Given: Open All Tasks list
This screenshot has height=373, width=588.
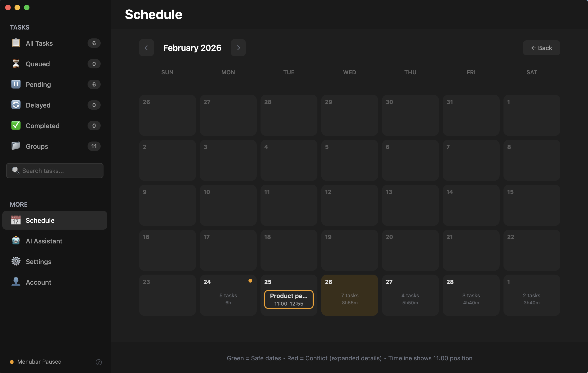Looking at the screenshot, I should pyautogui.click(x=39, y=43).
